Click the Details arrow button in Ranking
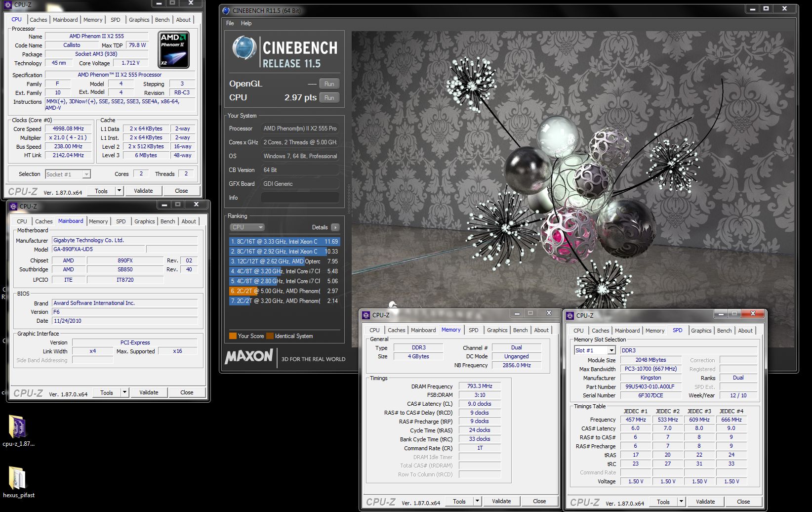 [335, 227]
